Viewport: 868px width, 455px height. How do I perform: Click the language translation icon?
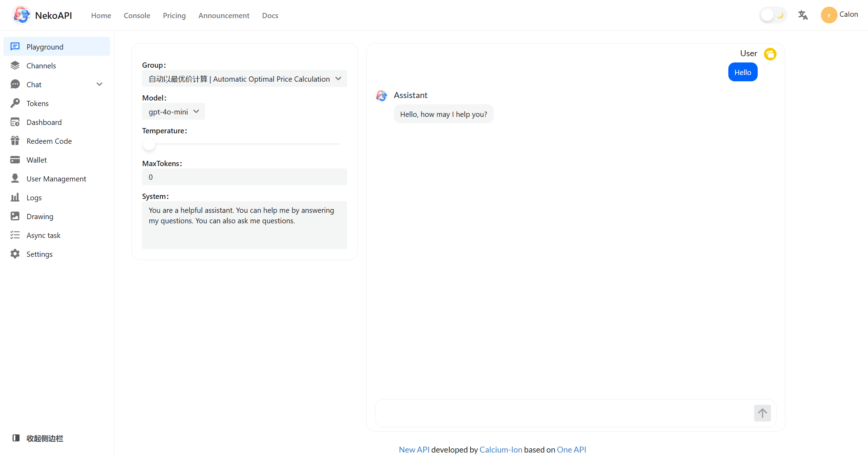[x=803, y=15]
